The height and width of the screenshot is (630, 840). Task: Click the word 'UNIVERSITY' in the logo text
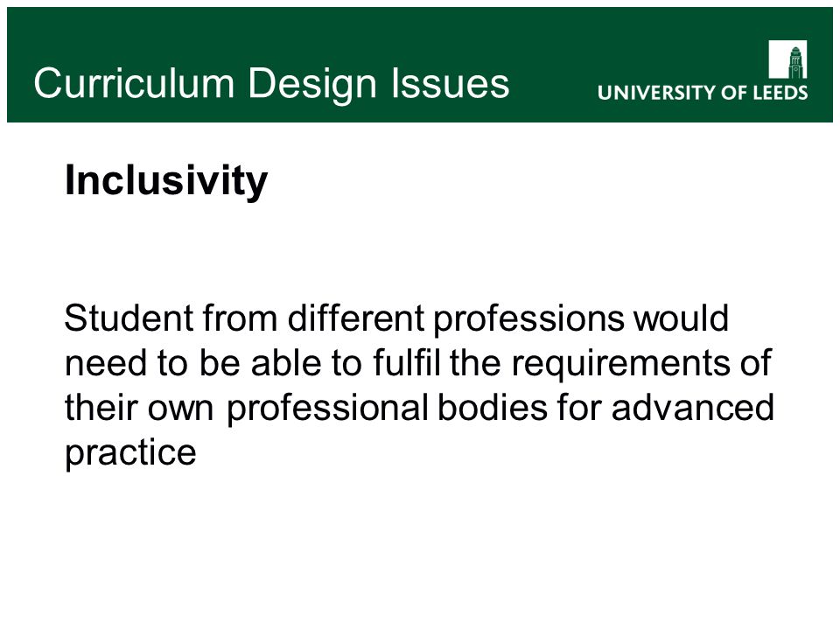tap(656, 93)
